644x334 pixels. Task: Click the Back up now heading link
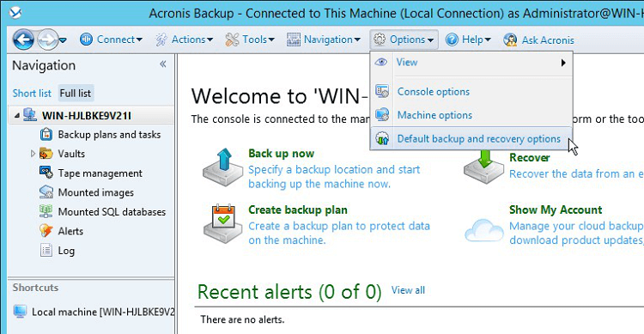point(282,154)
